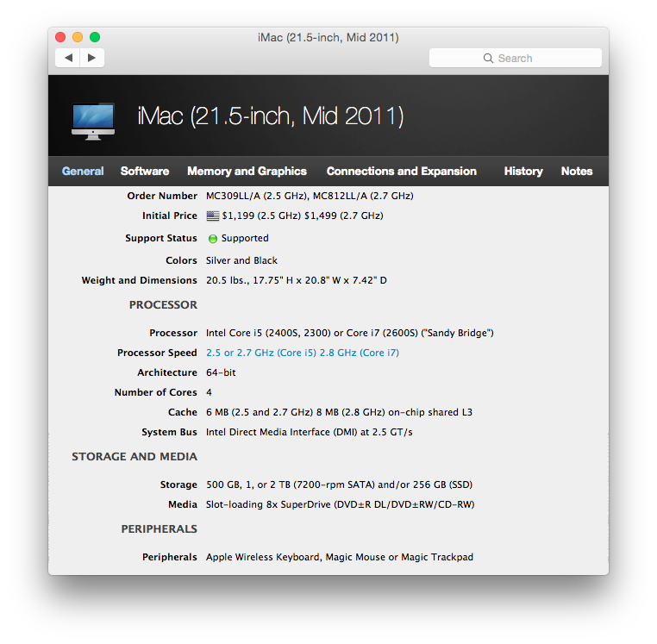Click the Support Status label
The image size is (657, 644).
pos(161,238)
